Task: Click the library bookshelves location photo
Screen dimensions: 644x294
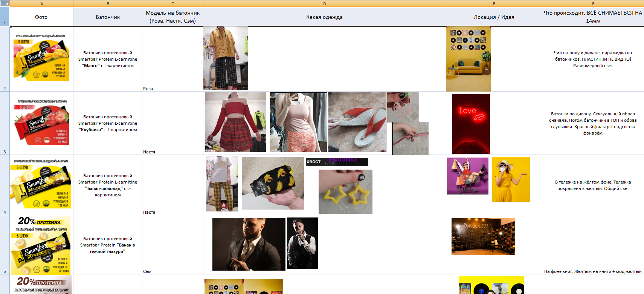Action: tap(483, 237)
